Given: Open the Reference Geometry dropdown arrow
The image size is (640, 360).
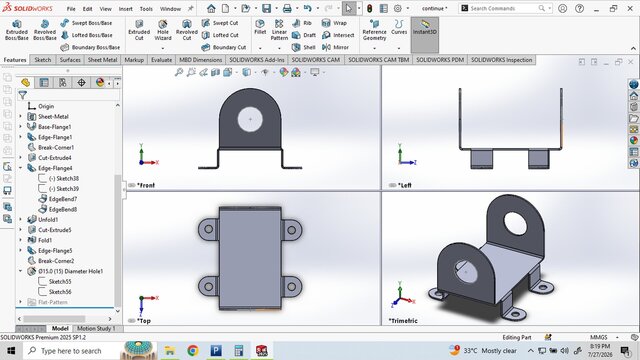Looking at the screenshot, I should pos(374,48).
